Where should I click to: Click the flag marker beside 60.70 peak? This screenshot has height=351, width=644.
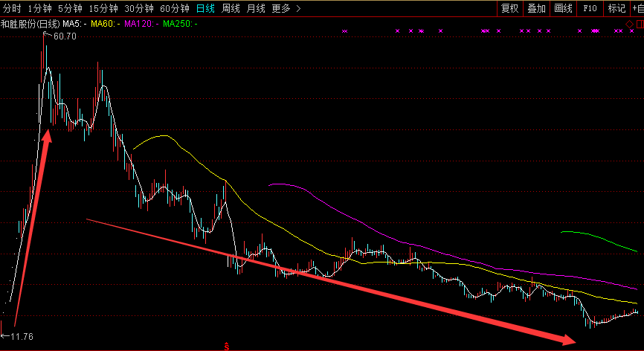pyautogui.click(x=48, y=34)
